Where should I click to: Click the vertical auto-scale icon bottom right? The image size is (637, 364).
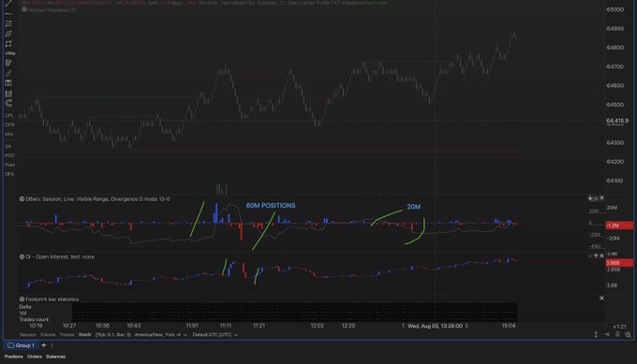pos(596,334)
